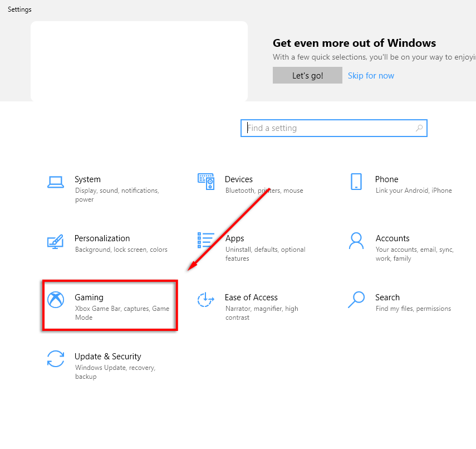
Task: Open the Update & Security title
Action: coord(108,357)
